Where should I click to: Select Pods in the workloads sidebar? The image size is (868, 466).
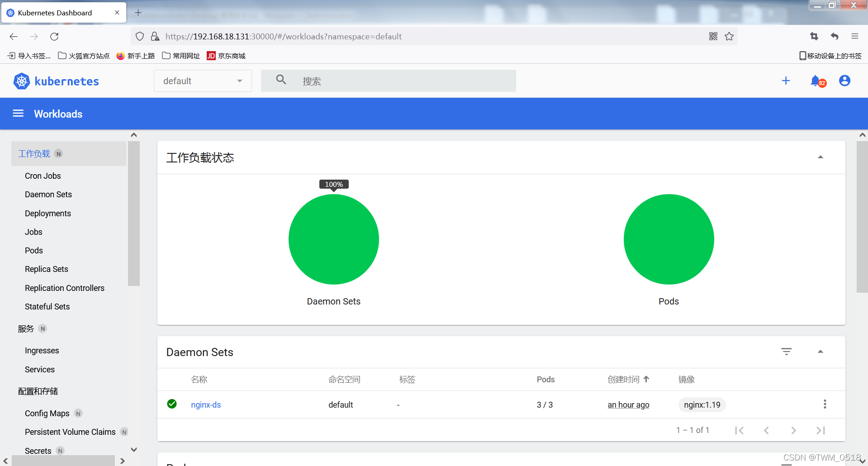(x=33, y=250)
